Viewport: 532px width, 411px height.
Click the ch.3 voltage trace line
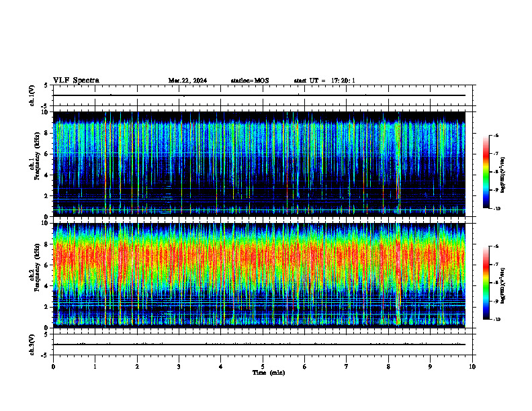(259, 345)
